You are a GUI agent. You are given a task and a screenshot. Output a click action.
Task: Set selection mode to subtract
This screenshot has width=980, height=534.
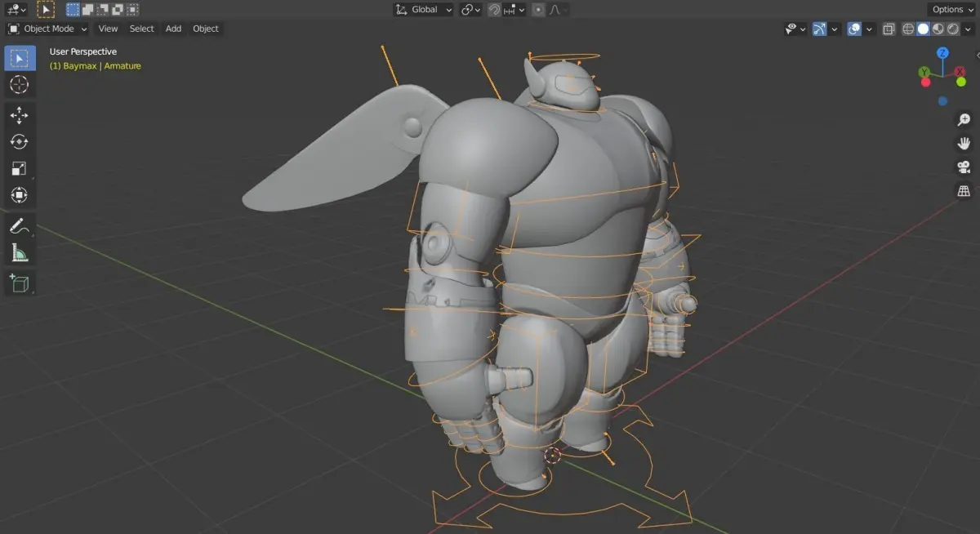(x=103, y=10)
